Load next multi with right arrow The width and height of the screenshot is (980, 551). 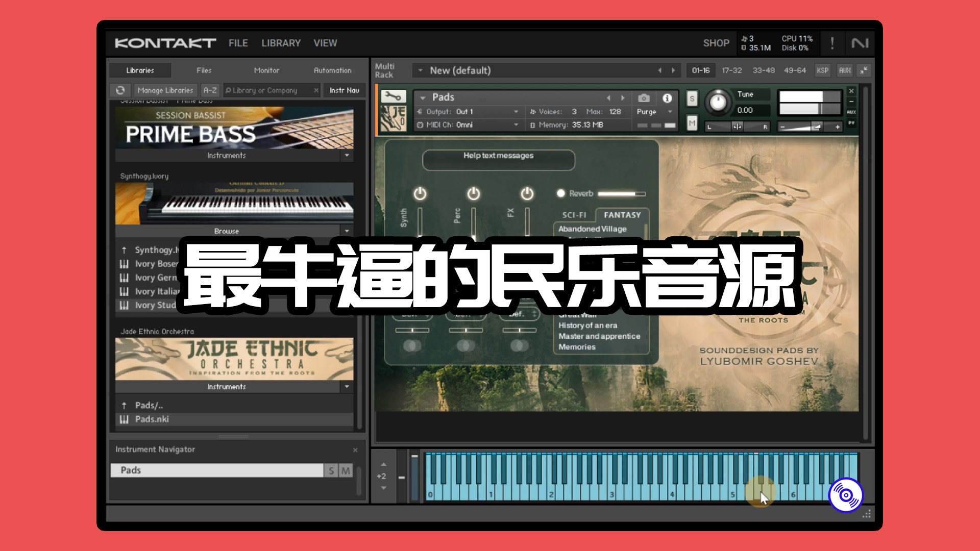pyautogui.click(x=673, y=70)
